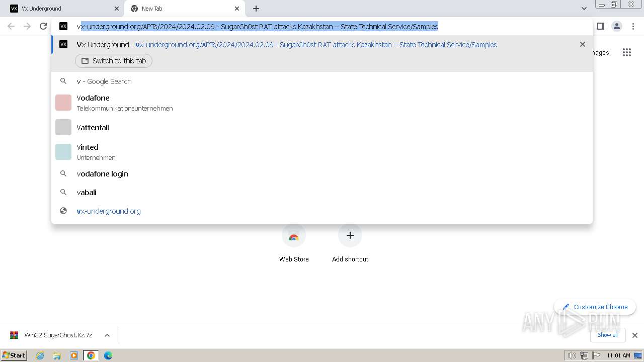Image resolution: width=644 pixels, height=362 pixels.
Task: Click the volume speaker tray icon
Action: [x=572, y=355]
